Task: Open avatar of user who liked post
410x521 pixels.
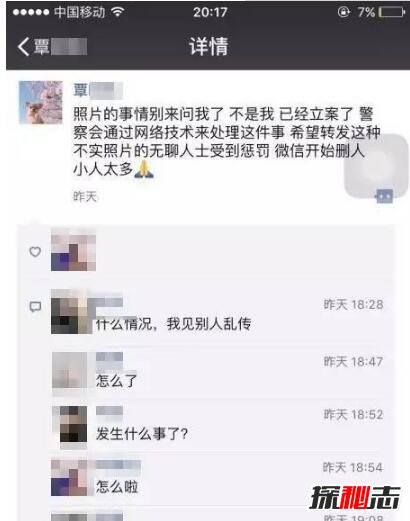Action: pyautogui.click(x=73, y=252)
